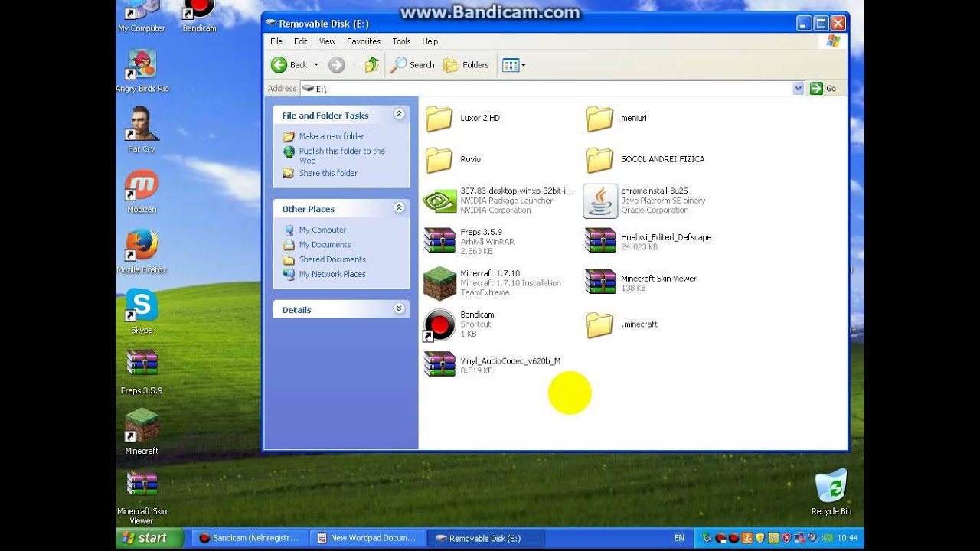Switch to New Wordpad Document taskbar button
The width and height of the screenshot is (980, 551).
[x=367, y=538]
